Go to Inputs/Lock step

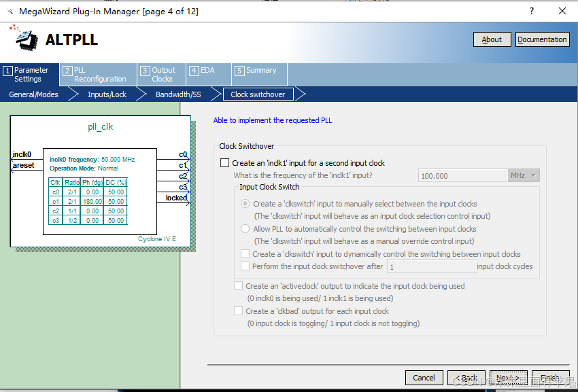pos(107,94)
